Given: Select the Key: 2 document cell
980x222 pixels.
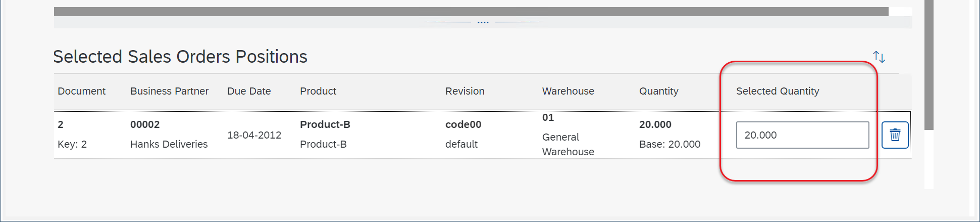Looking at the screenshot, I should pyautogui.click(x=72, y=144).
